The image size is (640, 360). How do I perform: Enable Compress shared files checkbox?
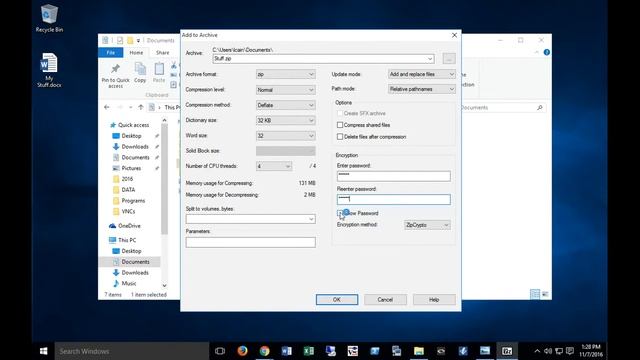coord(340,125)
